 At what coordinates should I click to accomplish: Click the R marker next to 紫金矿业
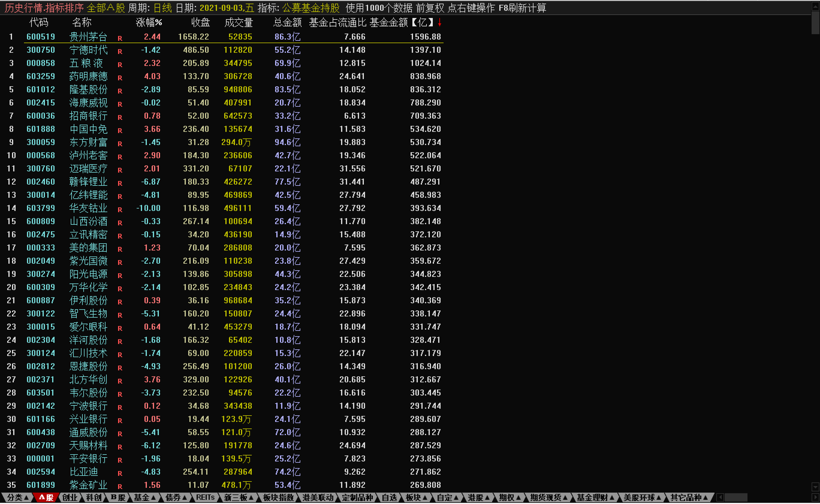tap(120, 486)
